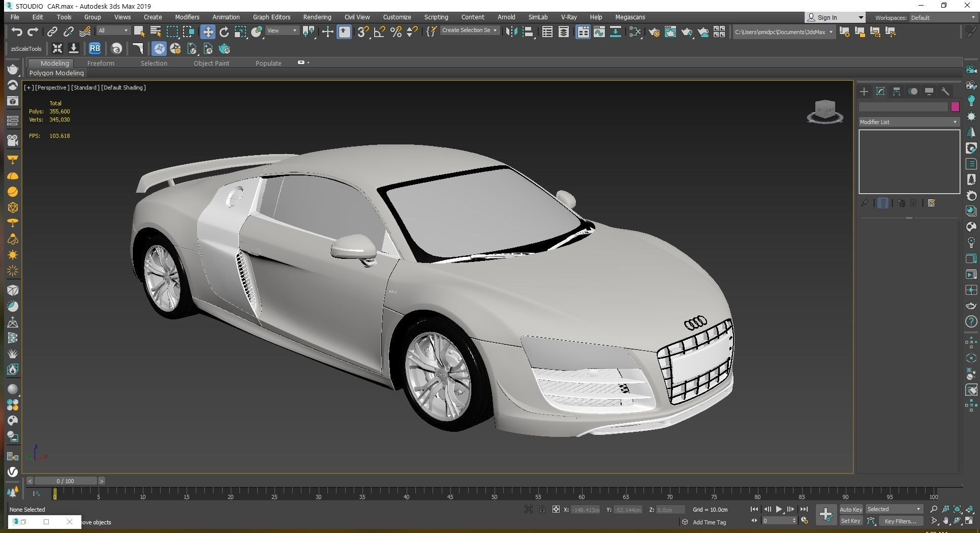Switch to the Freeform ribbon tab
This screenshot has width=980, height=533.
pyautogui.click(x=101, y=63)
